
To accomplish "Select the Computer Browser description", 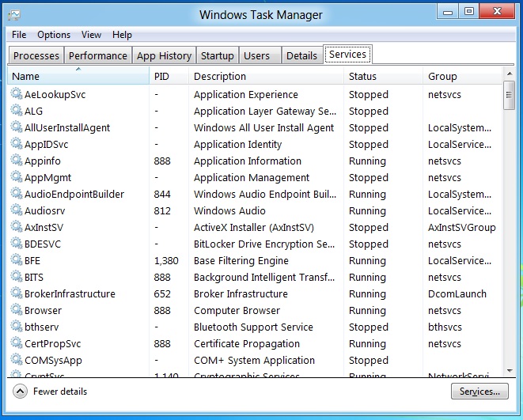I will tap(237, 311).
